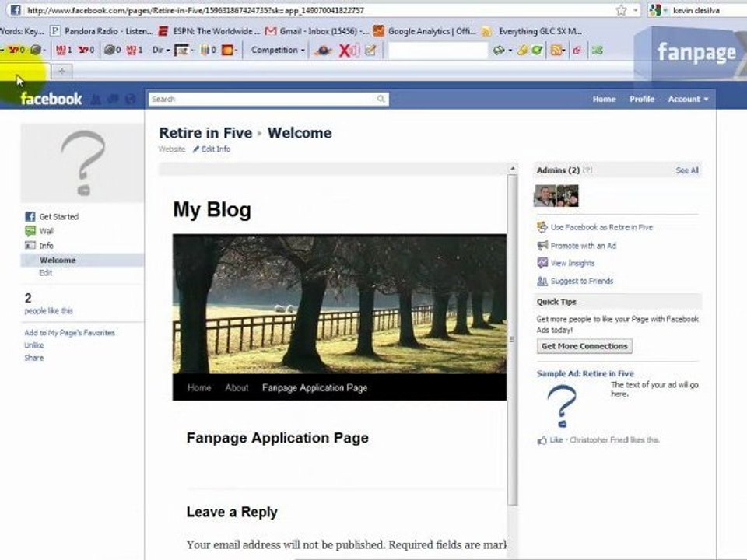Click the Get More Connections button
The width and height of the screenshot is (747, 560).
584,346
